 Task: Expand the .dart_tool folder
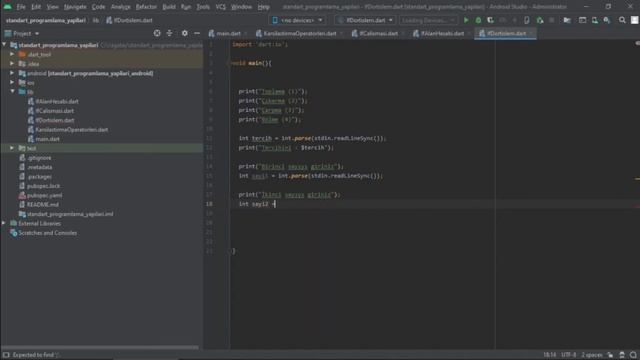tap(12, 54)
